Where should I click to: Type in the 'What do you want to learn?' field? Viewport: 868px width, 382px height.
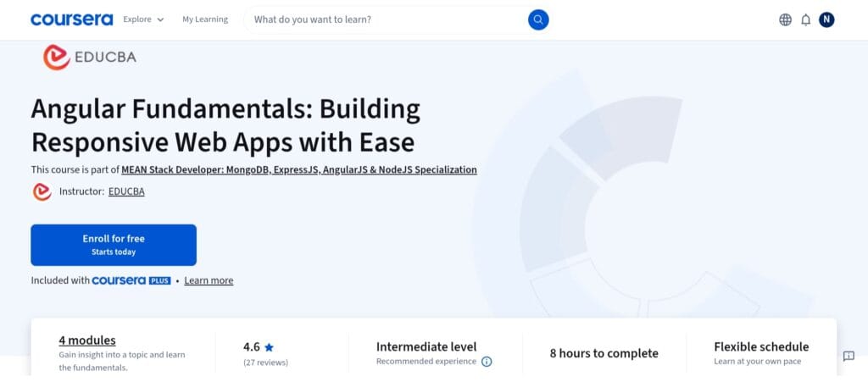(x=386, y=19)
